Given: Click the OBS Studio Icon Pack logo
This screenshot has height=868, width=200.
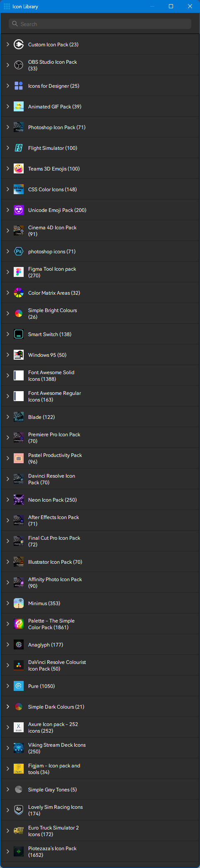Looking at the screenshot, I should coord(19,65).
